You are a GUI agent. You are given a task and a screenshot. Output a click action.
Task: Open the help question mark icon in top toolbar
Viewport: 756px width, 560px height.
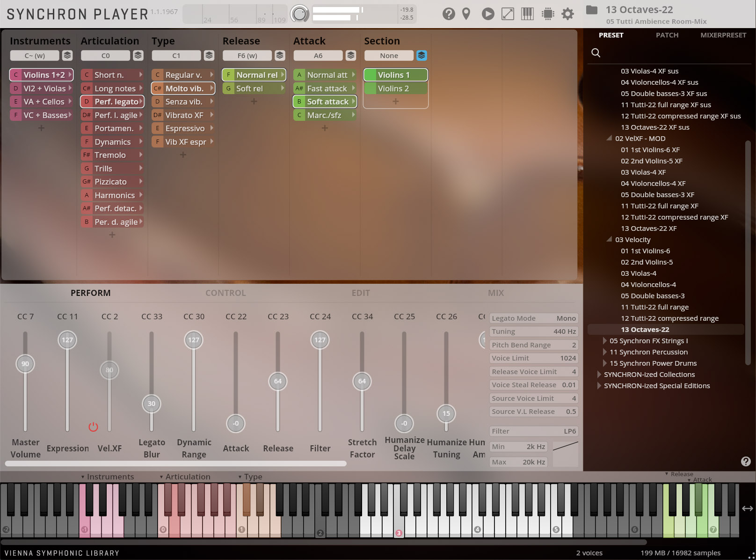pos(449,14)
